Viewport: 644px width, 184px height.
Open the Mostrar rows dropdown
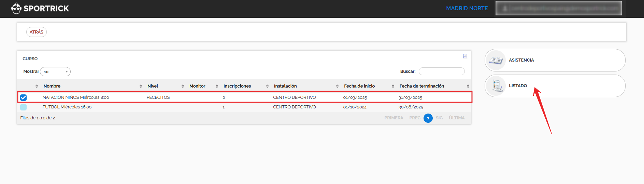[55, 71]
